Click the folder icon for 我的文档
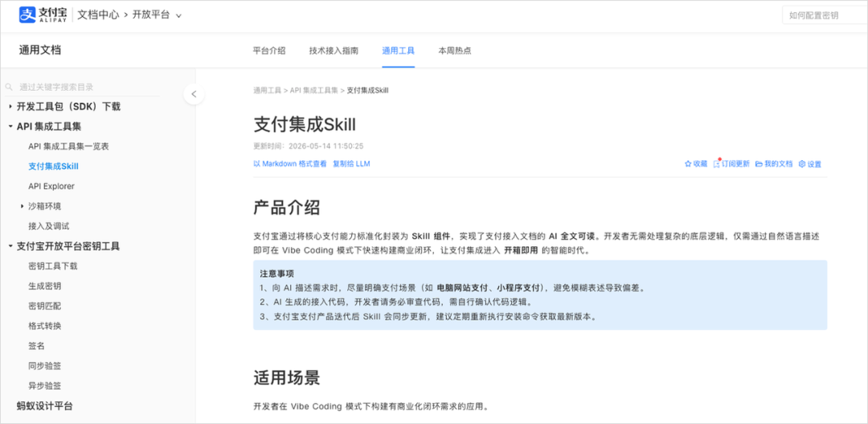Image resolution: width=868 pixels, height=424 pixels. coord(759,164)
